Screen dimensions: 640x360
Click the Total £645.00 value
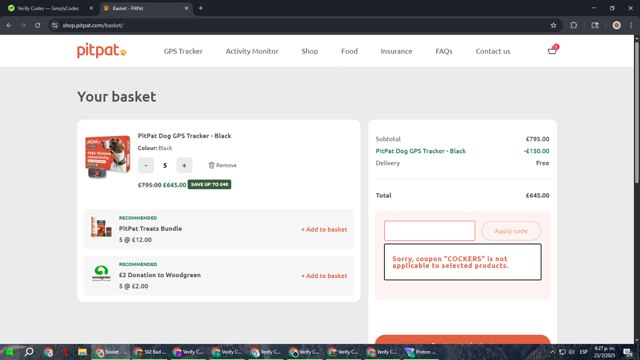(537, 196)
